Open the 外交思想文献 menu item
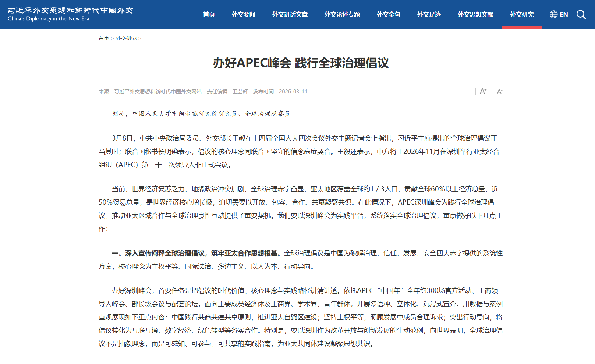 pos(475,14)
